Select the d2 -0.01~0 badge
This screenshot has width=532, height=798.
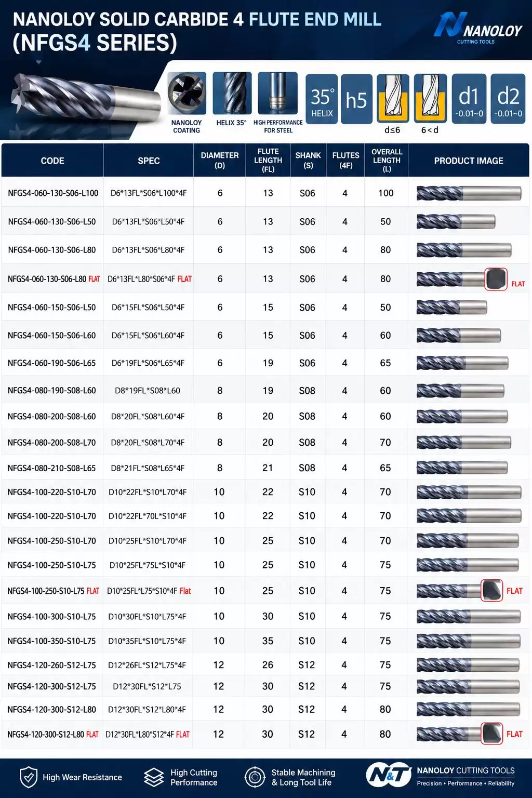pos(508,99)
